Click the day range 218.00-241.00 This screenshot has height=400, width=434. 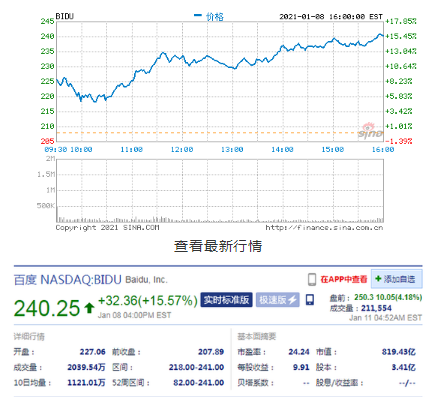point(196,367)
